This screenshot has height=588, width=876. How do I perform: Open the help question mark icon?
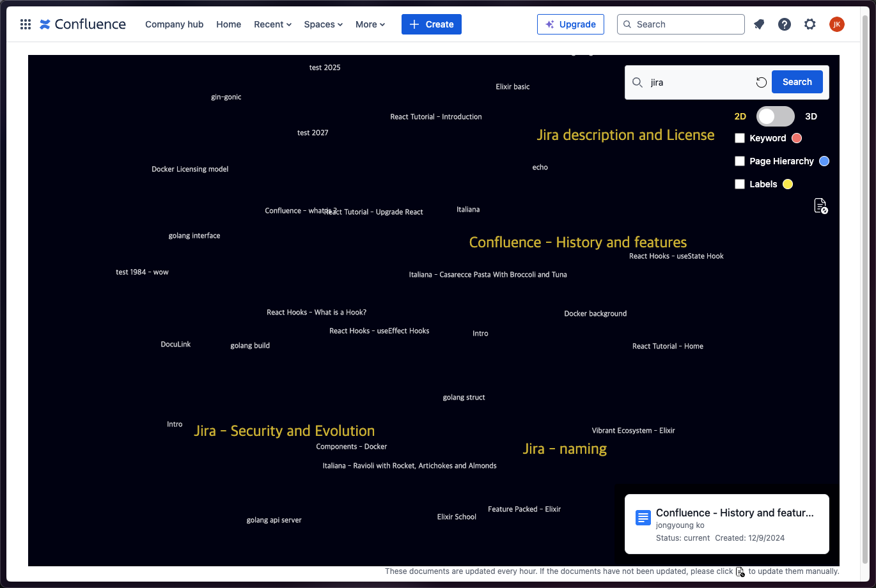[x=785, y=24]
